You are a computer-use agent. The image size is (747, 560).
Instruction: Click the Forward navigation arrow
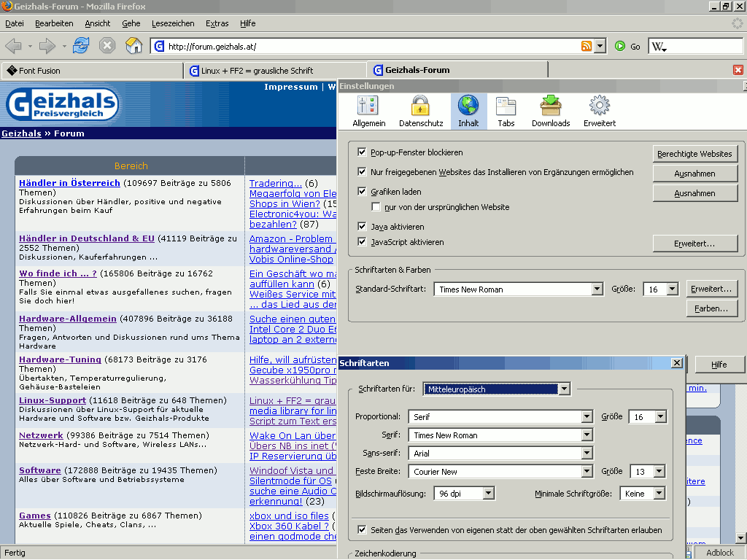(47, 46)
